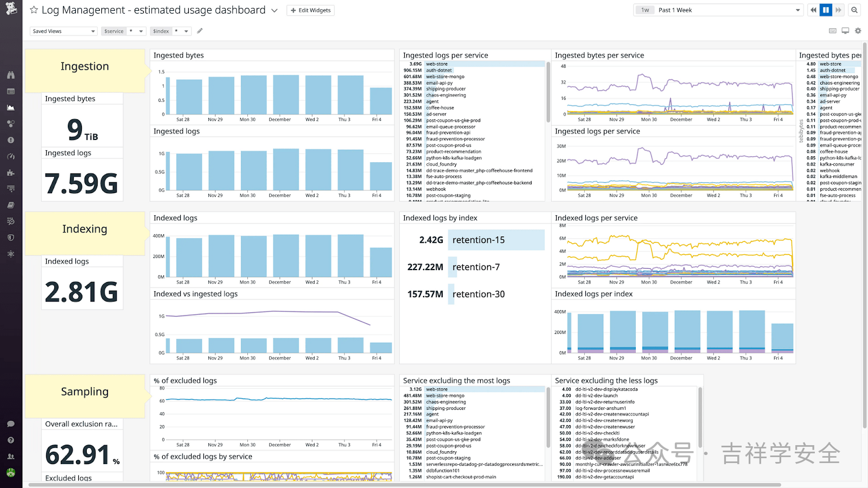The height and width of the screenshot is (488, 868).
Task: Open the Security shield icon in sidebar
Action: (x=11, y=237)
